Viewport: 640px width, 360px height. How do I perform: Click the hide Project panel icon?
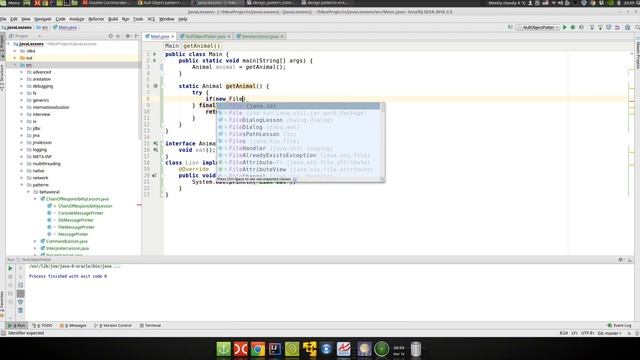click(x=136, y=36)
